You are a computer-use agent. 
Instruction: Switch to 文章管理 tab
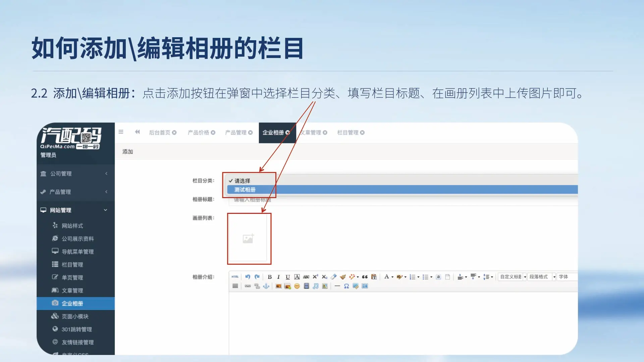(311, 132)
